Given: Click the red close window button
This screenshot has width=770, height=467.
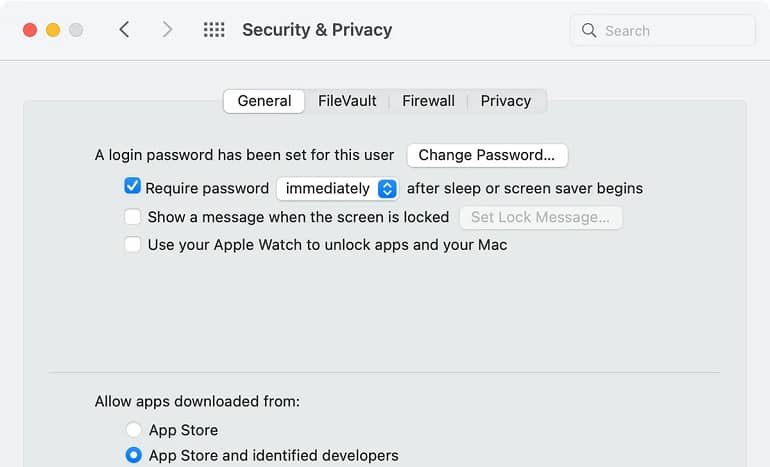Looking at the screenshot, I should [x=30, y=30].
